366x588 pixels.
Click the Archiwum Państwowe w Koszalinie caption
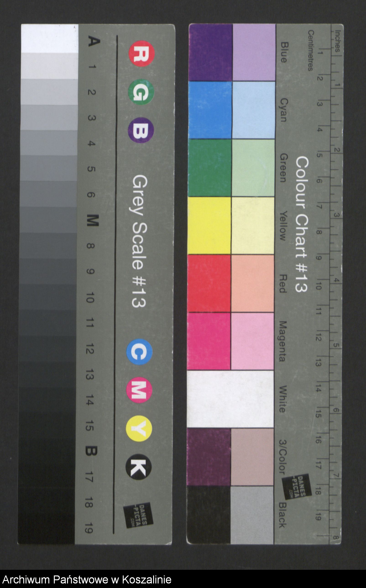pos(87,580)
